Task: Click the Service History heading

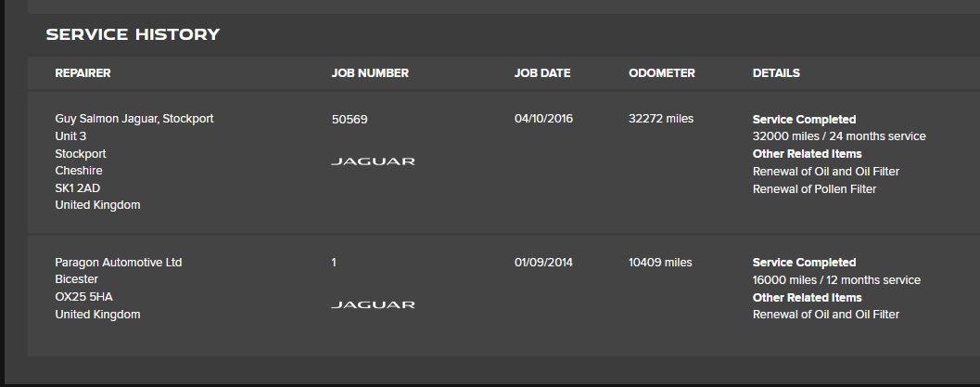Action: pyautogui.click(x=134, y=34)
